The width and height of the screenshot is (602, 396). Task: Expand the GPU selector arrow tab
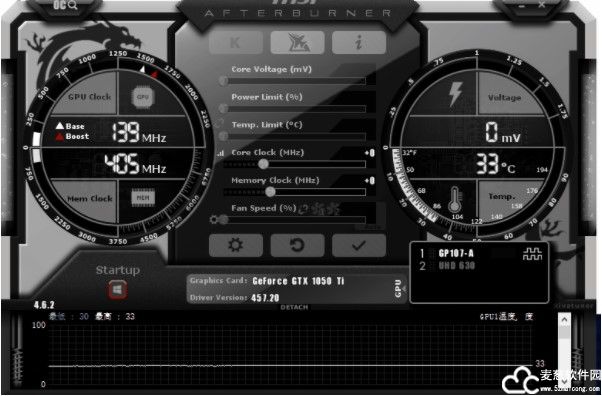(x=400, y=288)
